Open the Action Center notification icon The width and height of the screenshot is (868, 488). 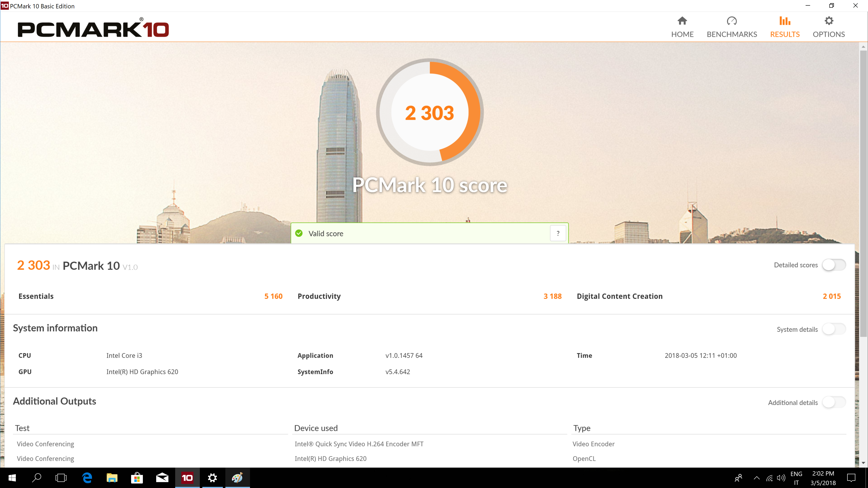(x=851, y=478)
